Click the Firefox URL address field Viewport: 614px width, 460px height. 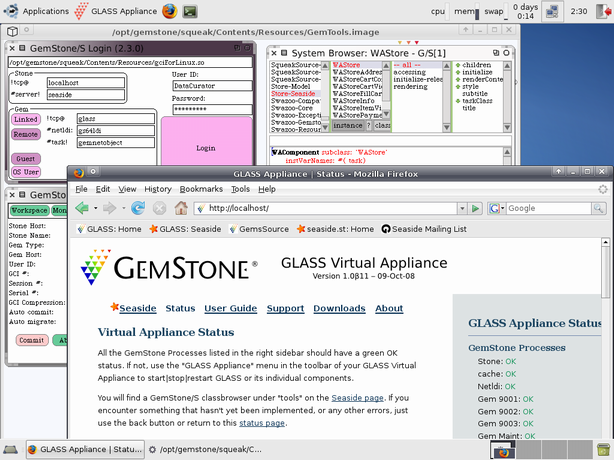click(325, 208)
